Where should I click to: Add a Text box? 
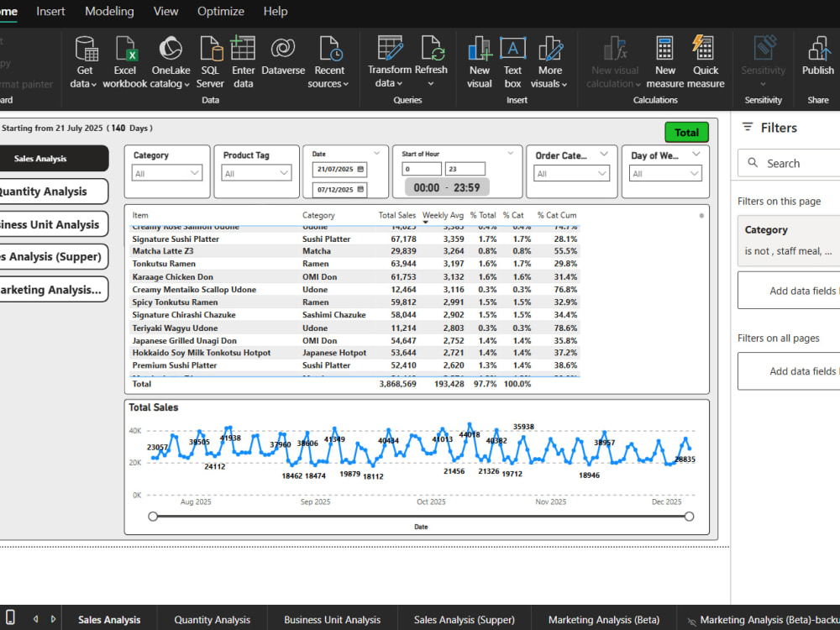pos(512,62)
